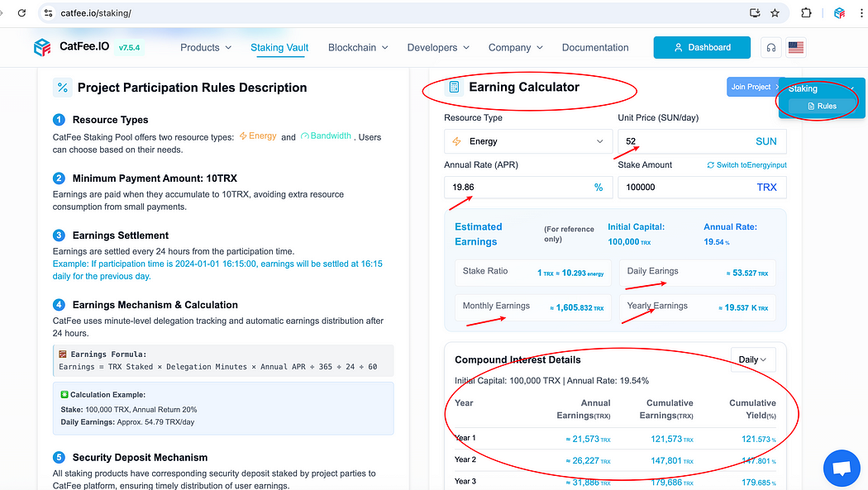Click the v7.5.4 version badge

[x=130, y=48]
